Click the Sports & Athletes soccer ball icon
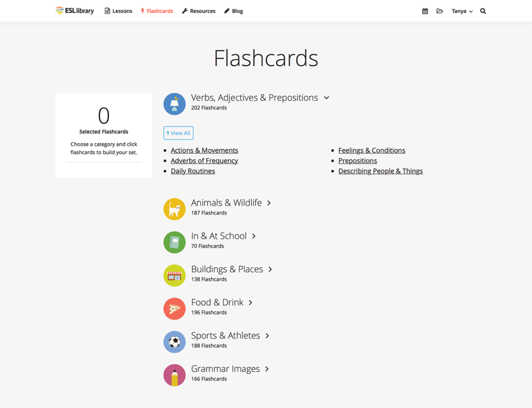This screenshot has height=408, width=532. 175,342
